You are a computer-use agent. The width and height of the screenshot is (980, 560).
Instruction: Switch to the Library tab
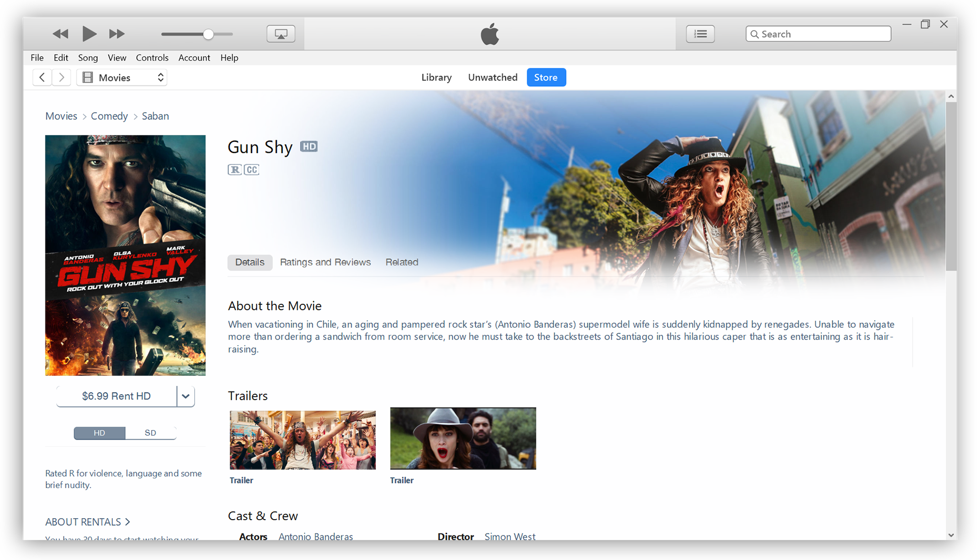click(436, 78)
